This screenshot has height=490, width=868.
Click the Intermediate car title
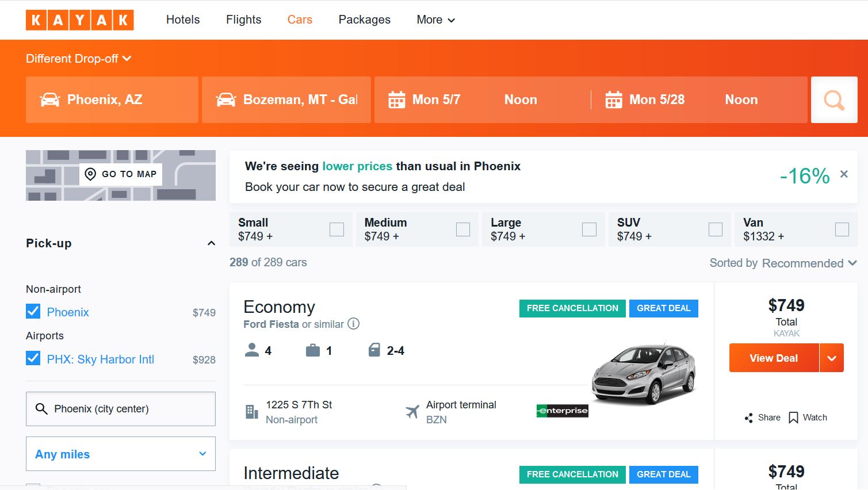291,473
